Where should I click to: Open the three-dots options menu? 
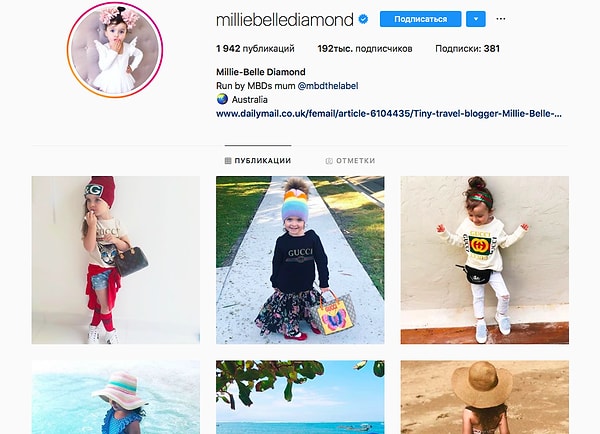click(x=501, y=19)
